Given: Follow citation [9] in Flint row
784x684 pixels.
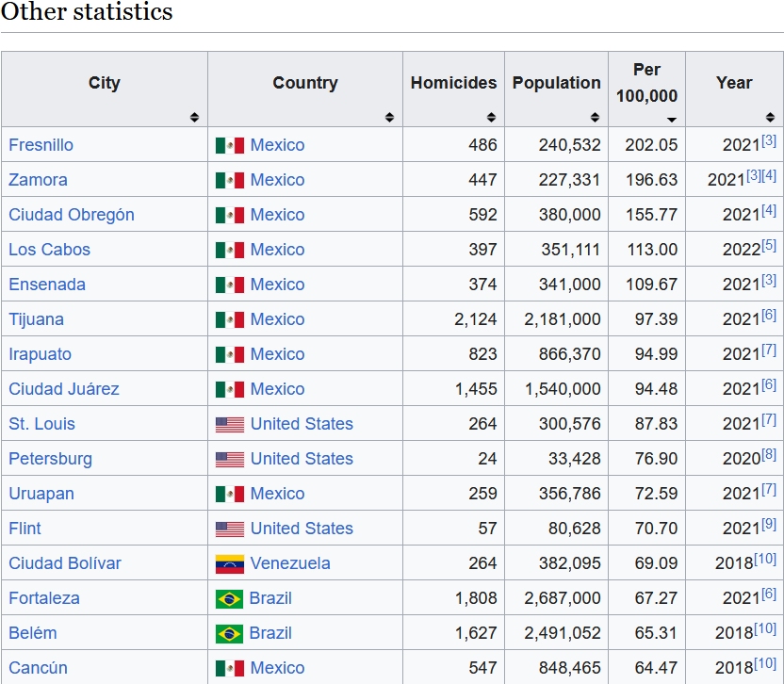Looking at the screenshot, I should 769,525.
